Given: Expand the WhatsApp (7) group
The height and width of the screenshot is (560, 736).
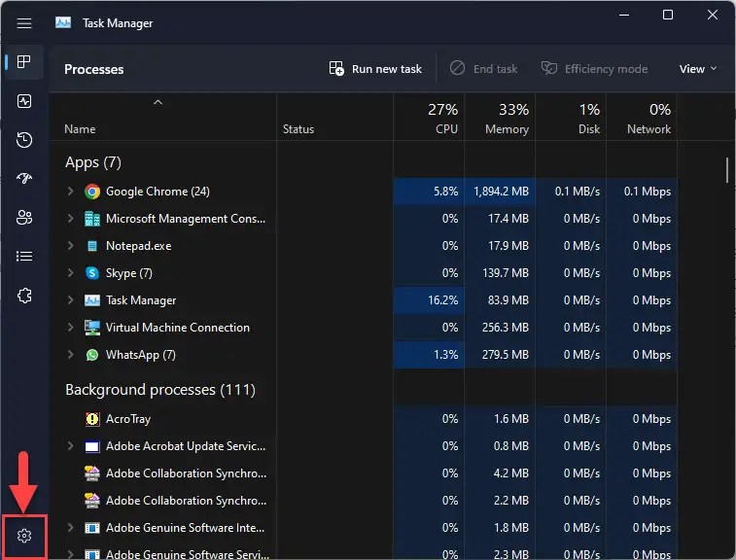Looking at the screenshot, I should click(70, 355).
